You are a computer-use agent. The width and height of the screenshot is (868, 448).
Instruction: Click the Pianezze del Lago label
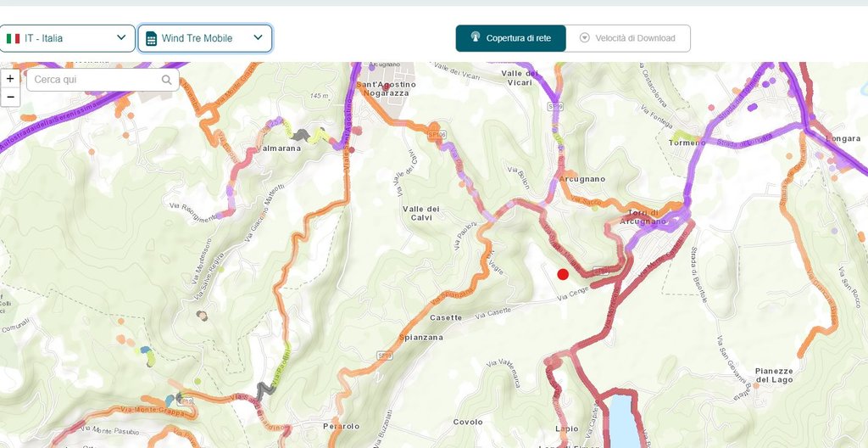tap(774, 375)
